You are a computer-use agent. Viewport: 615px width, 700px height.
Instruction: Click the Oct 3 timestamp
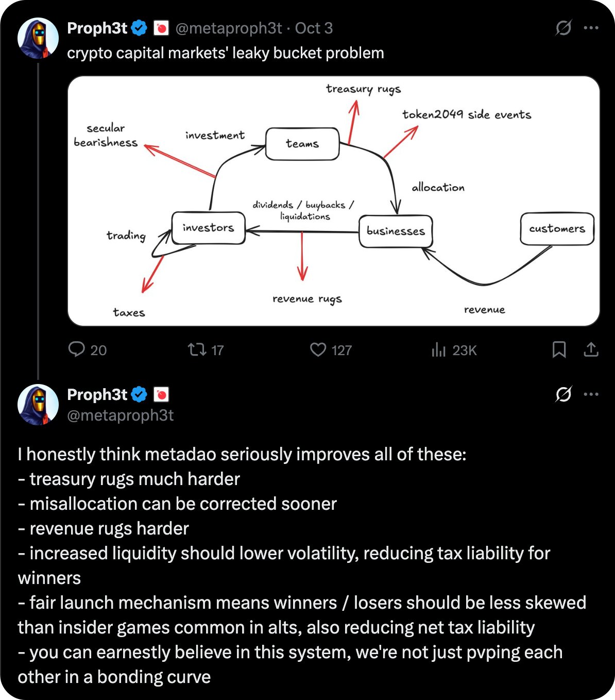coord(314,28)
